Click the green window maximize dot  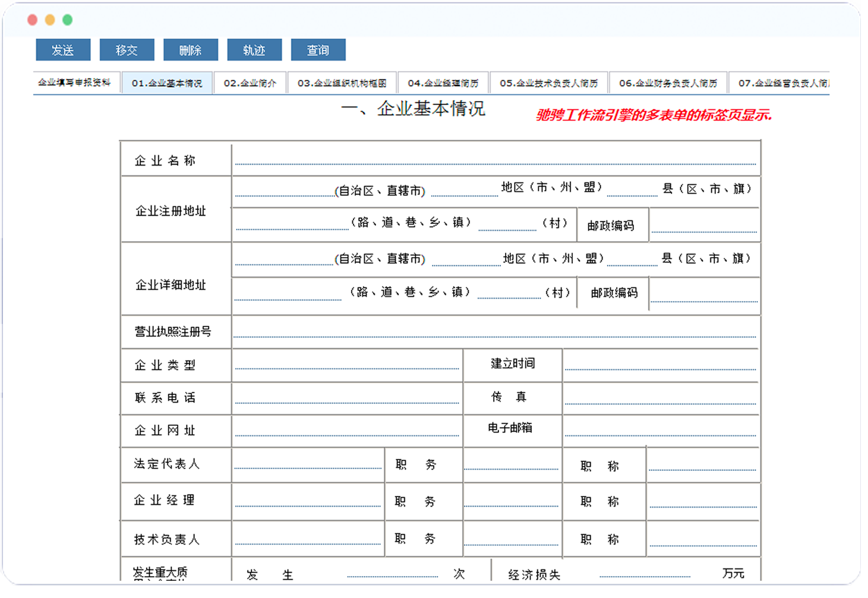68,20
